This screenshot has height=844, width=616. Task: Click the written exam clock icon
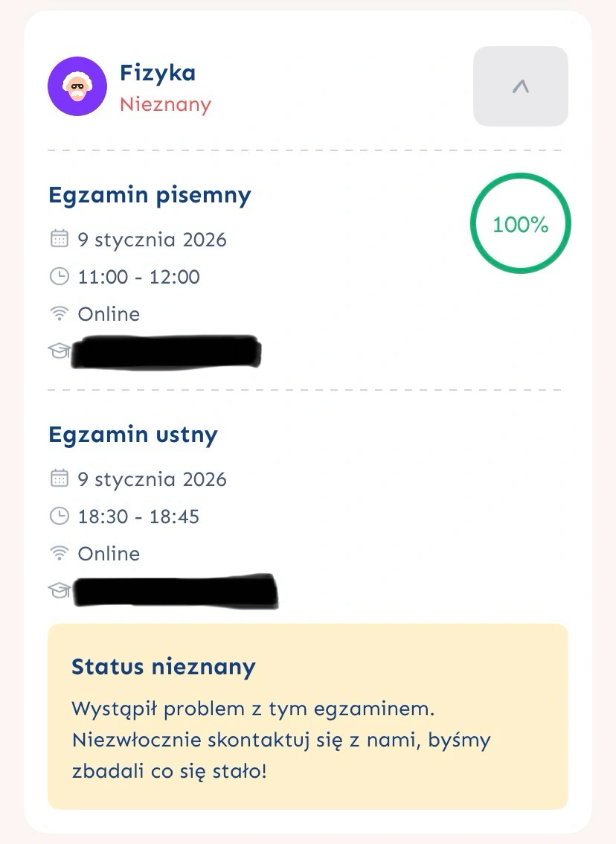coord(59,277)
